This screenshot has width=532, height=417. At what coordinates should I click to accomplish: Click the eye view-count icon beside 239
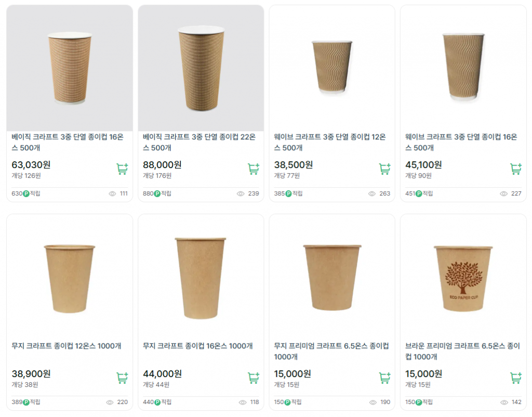[241, 194]
